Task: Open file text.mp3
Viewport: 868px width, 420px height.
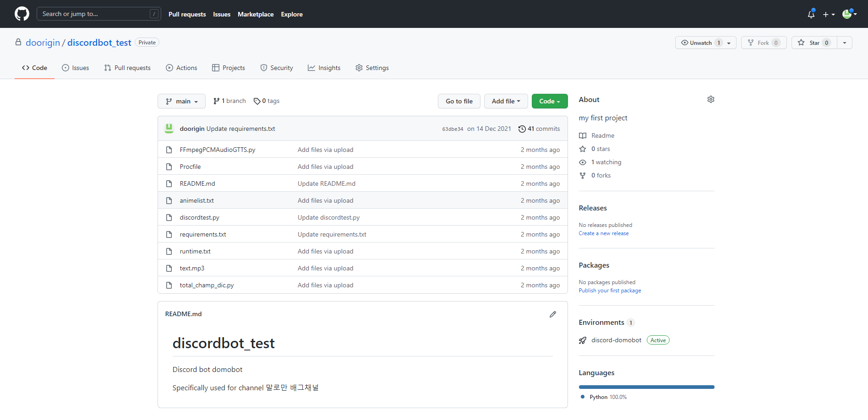Action: pyautogui.click(x=192, y=268)
